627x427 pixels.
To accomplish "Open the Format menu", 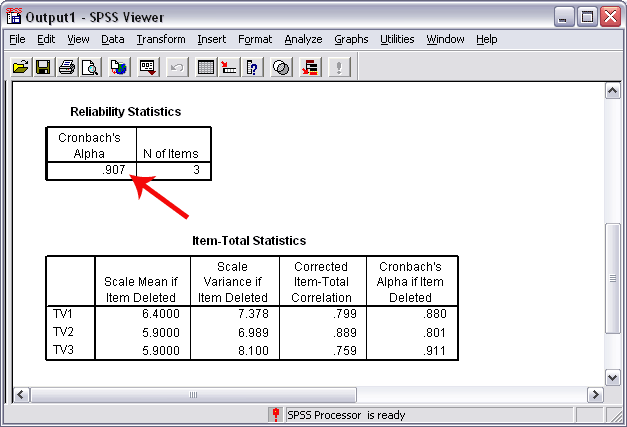I will point(255,39).
